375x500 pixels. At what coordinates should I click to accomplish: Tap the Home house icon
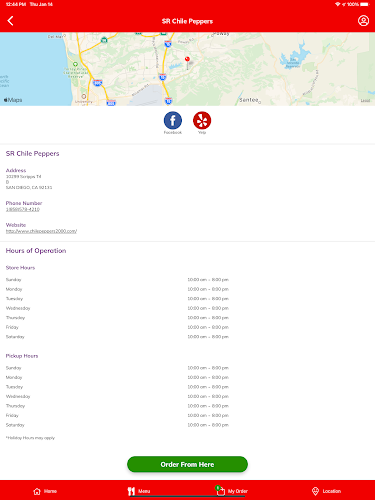pyautogui.click(x=37, y=491)
